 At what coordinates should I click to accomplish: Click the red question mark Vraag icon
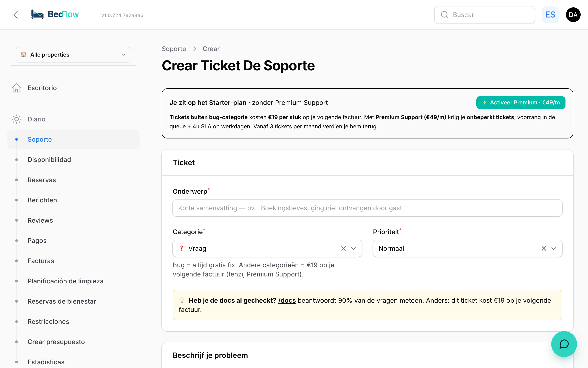(x=181, y=248)
